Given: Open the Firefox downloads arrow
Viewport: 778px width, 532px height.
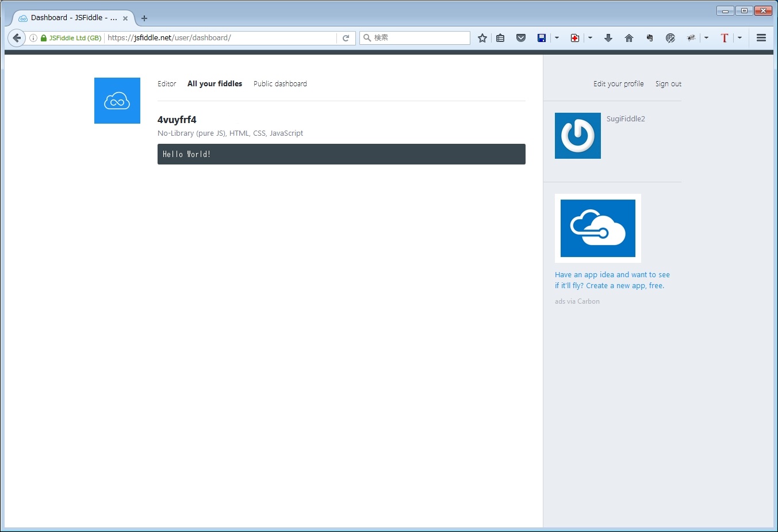Looking at the screenshot, I should coord(608,38).
